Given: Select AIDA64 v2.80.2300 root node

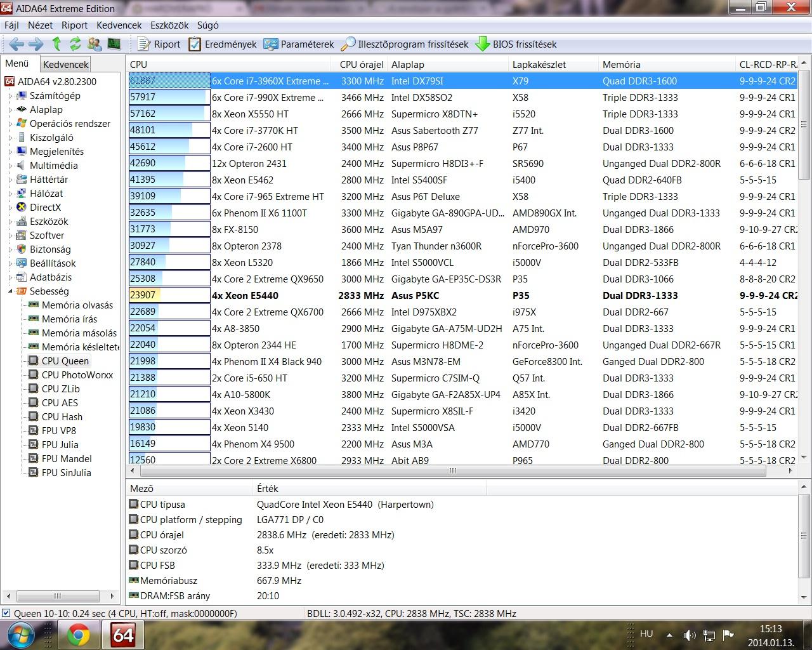Looking at the screenshot, I should pyautogui.click(x=51, y=81).
